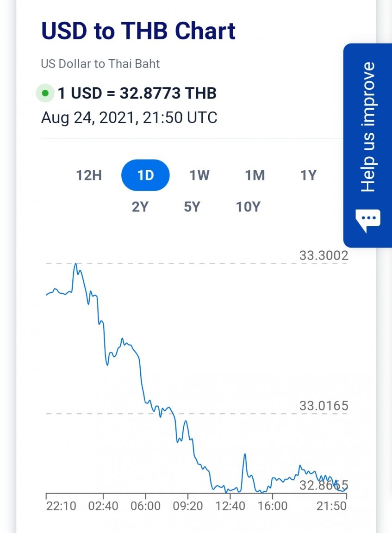Show the 1W chart view
Screen dimensions: 392x533
(x=199, y=175)
